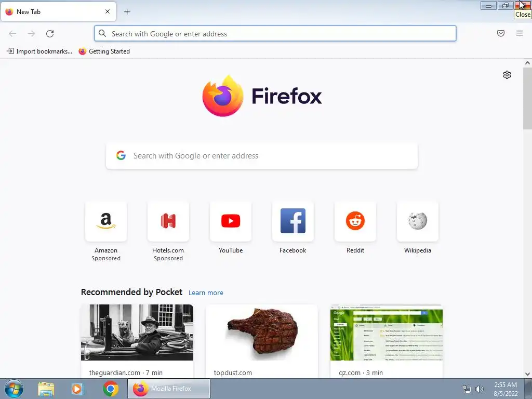Focus the address bar field
The width and height of the screenshot is (532, 399).
275,34
